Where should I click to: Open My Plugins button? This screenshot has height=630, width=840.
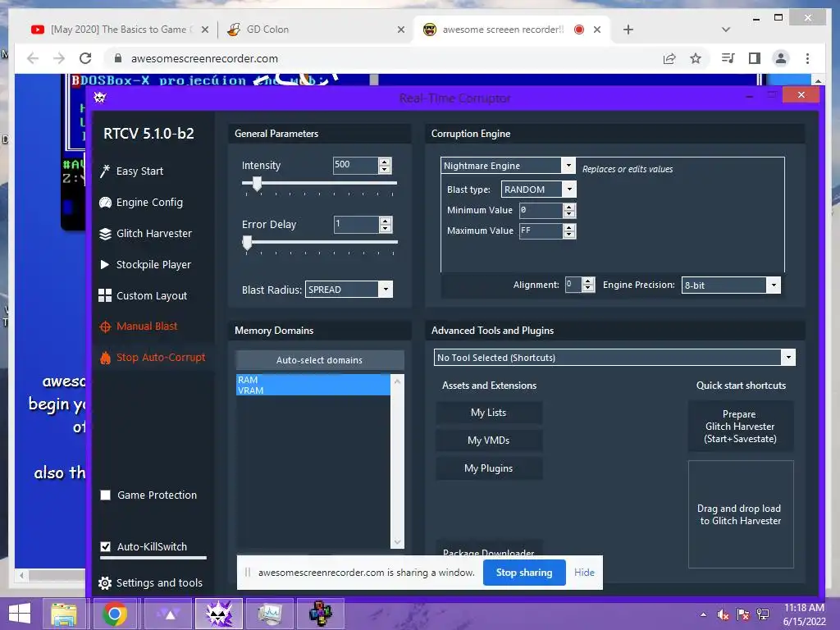pyautogui.click(x=489, y=468)
